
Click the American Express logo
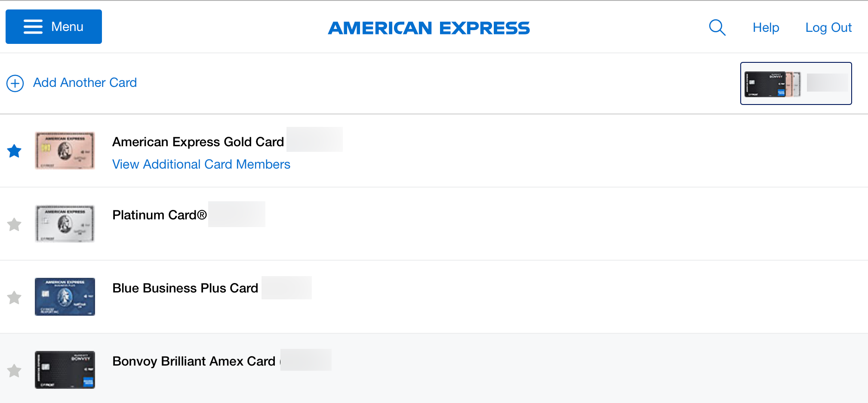pyautogui.click(x=429, y=28)
